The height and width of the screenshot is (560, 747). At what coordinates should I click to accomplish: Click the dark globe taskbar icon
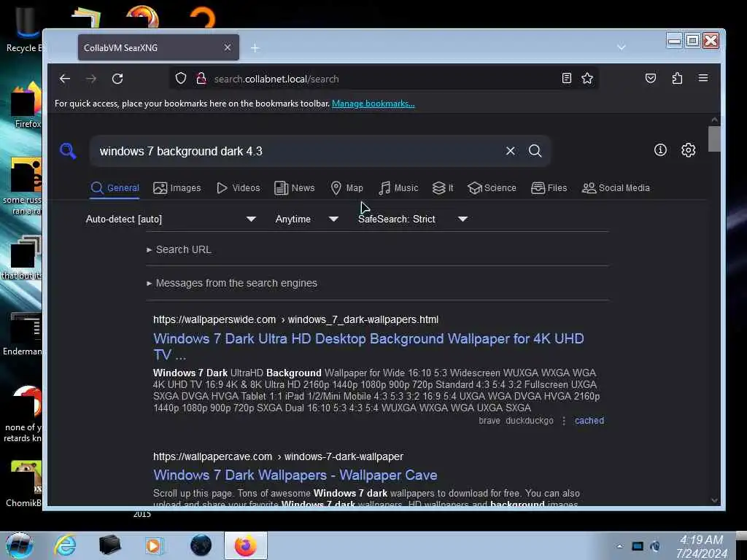tap(201, 545)
